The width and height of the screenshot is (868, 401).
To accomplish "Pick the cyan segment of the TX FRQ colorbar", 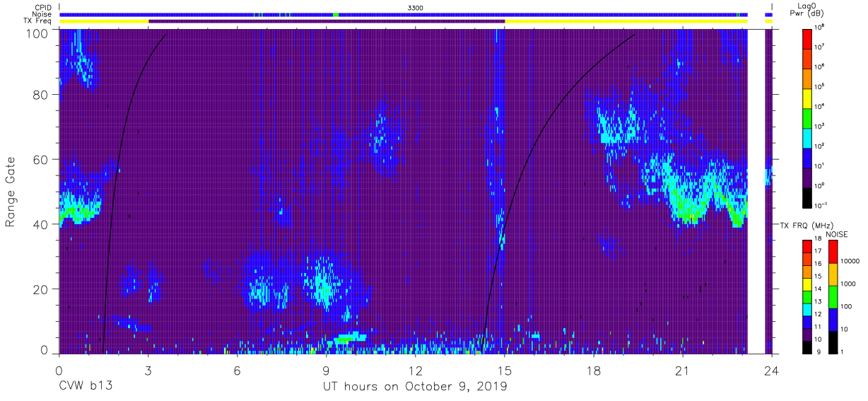I will click(x=807, y=309).
